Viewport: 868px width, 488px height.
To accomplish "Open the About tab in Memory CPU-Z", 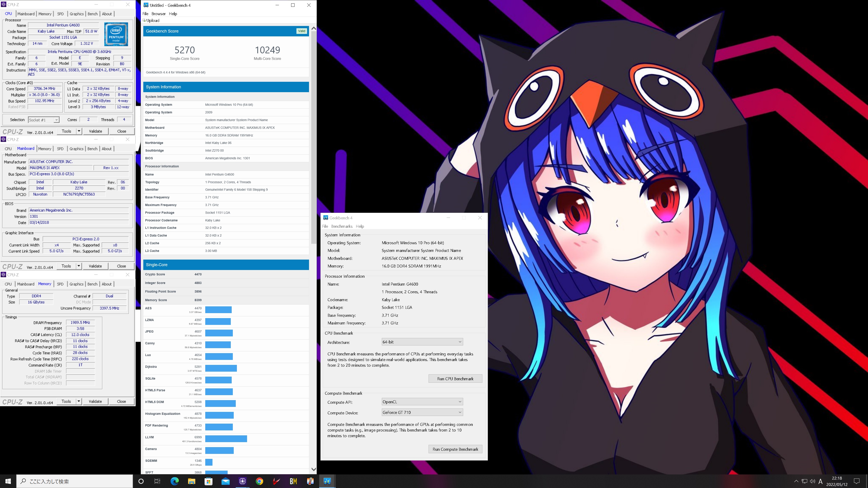I will pyautogui.click(x=106, y=284).
